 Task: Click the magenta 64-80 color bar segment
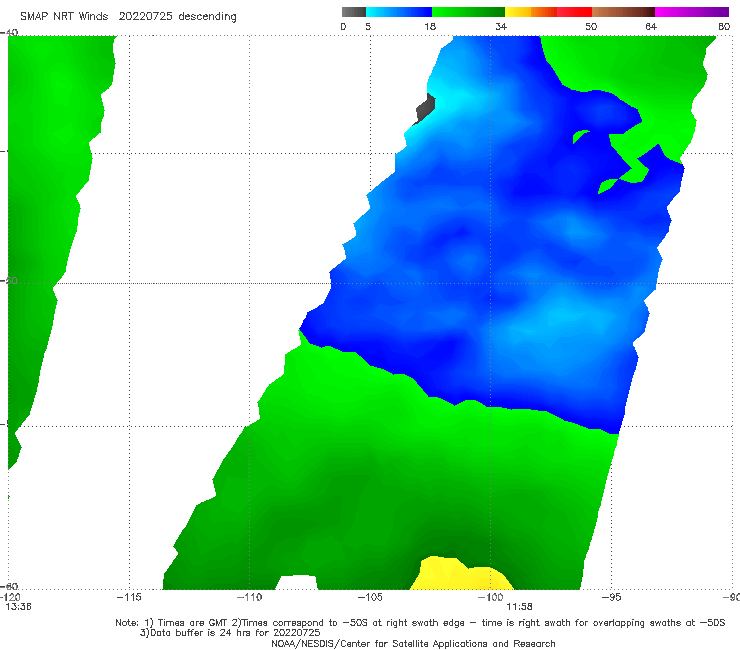692,12
